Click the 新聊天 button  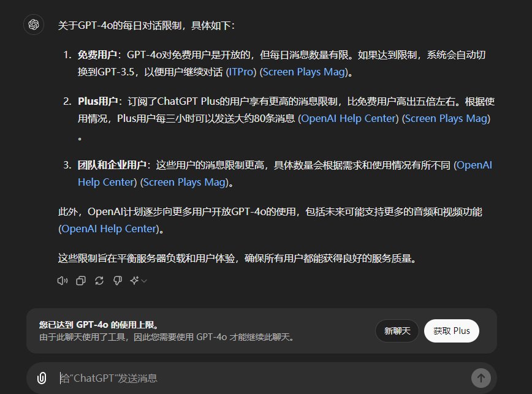point(397,331)
